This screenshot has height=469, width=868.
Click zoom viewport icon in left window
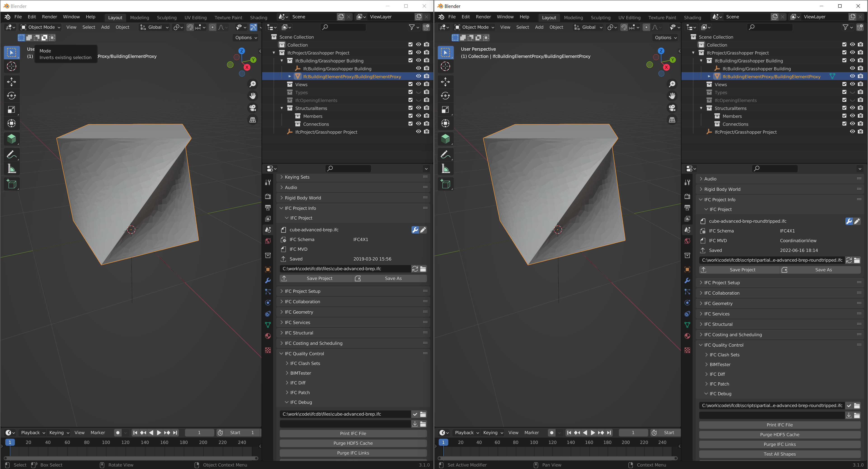252,84
